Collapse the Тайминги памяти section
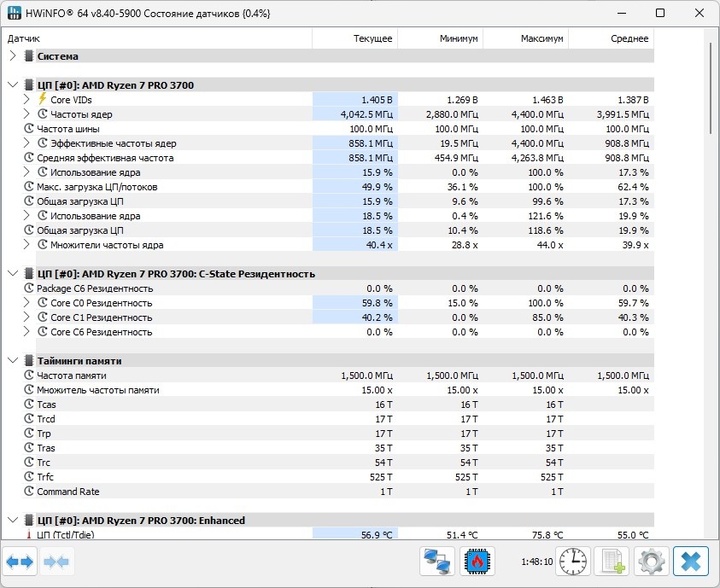 (13, 360)
